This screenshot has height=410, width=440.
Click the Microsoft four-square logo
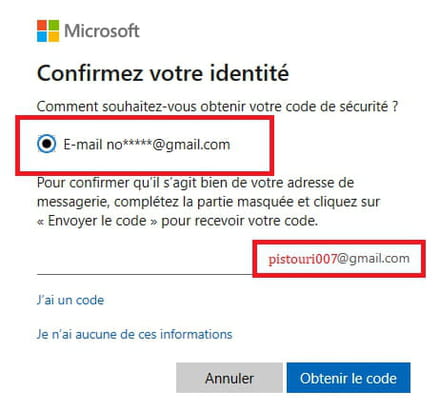tap(48, 31)
